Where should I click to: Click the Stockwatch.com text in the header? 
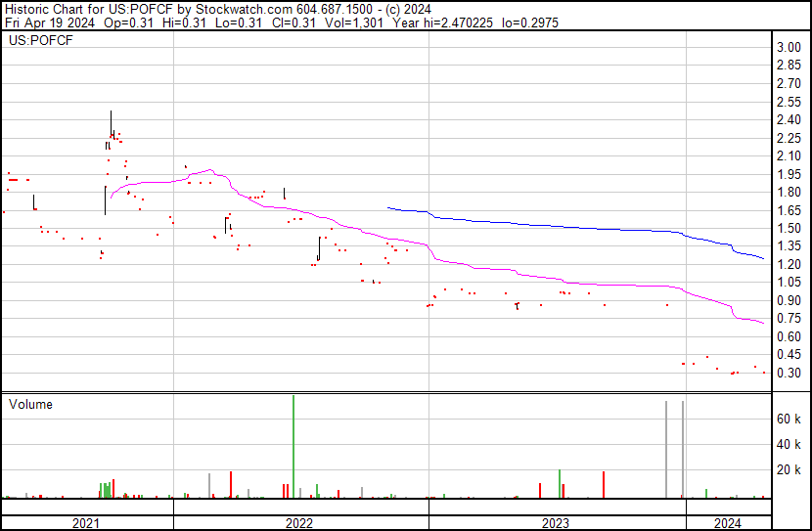click(x=244, y=7)
